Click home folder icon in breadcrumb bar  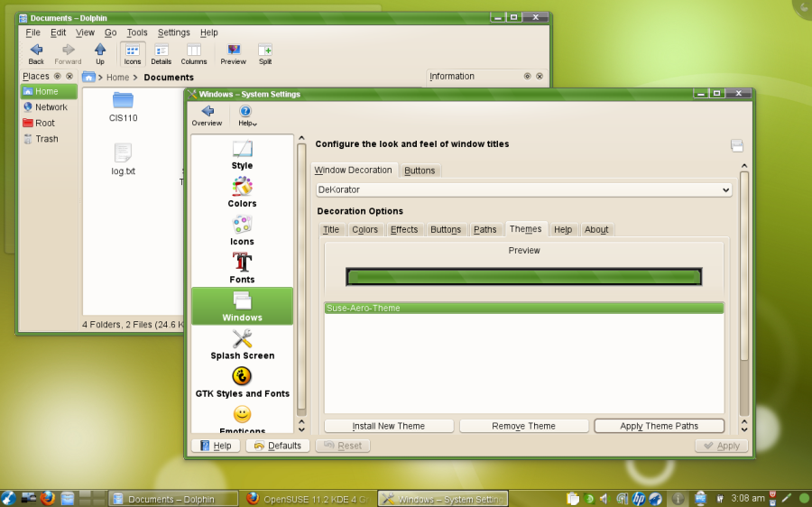(x=88, y=77)
